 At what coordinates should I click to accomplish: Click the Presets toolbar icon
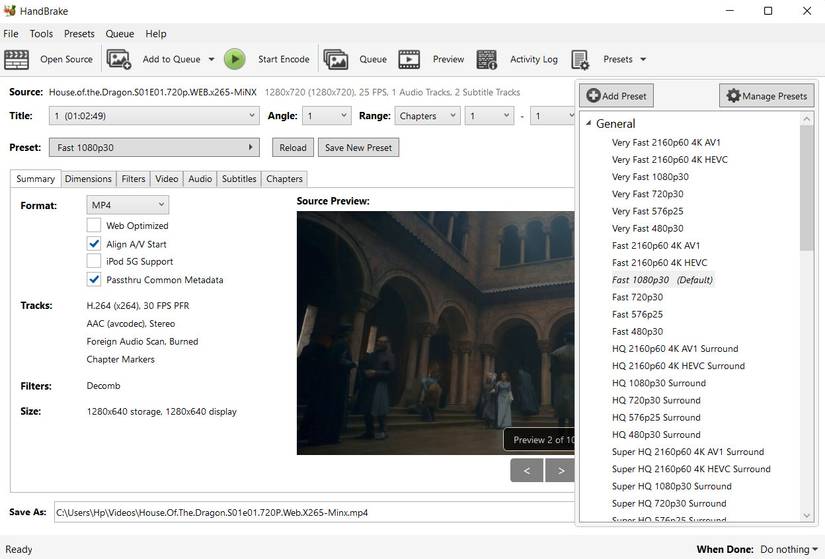click(580, 60)
